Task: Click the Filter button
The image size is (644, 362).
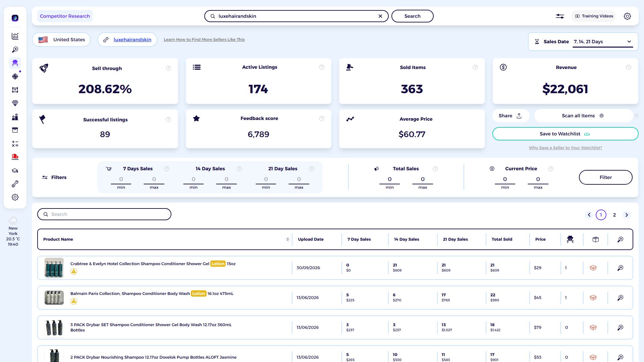Action: [x=605, y=177]
